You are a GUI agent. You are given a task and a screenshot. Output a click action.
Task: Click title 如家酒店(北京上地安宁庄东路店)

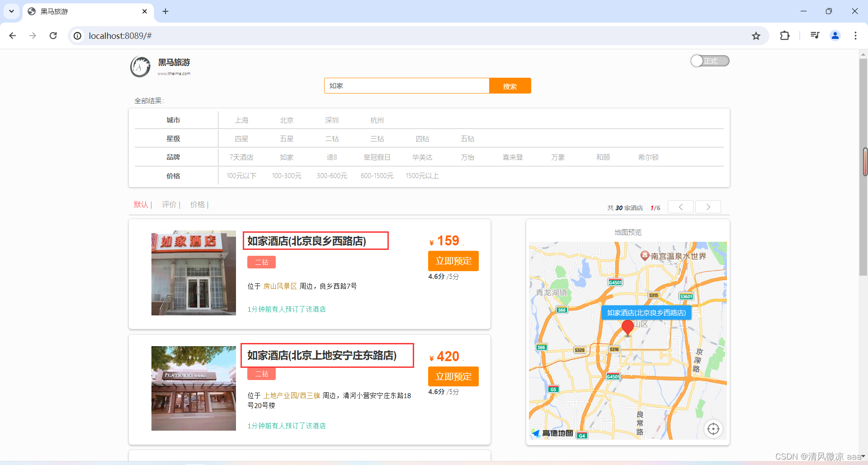322,356
